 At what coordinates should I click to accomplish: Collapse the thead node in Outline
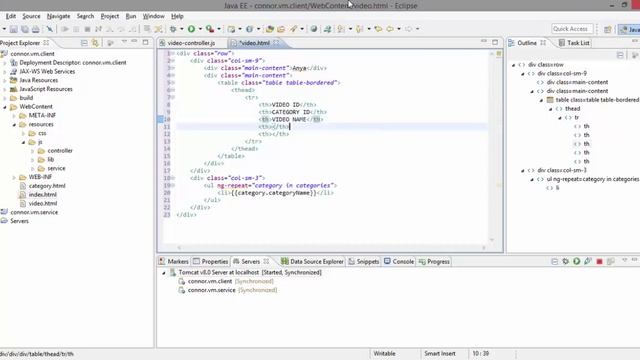(550, 109)
